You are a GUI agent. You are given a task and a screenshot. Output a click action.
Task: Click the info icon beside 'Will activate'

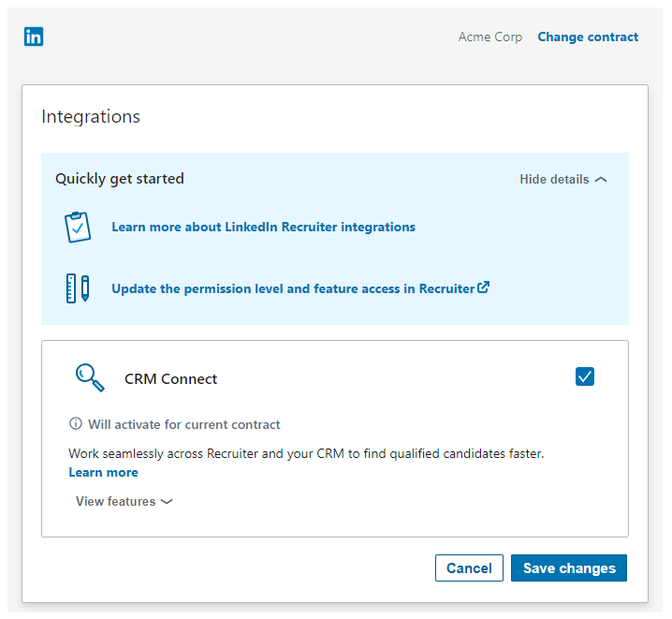[x=76, y=423]
